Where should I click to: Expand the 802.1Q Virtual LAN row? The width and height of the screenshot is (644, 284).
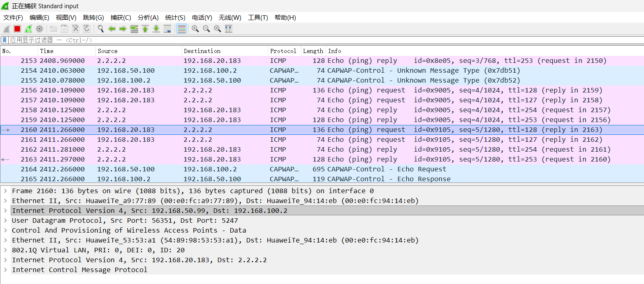point(5,250)
